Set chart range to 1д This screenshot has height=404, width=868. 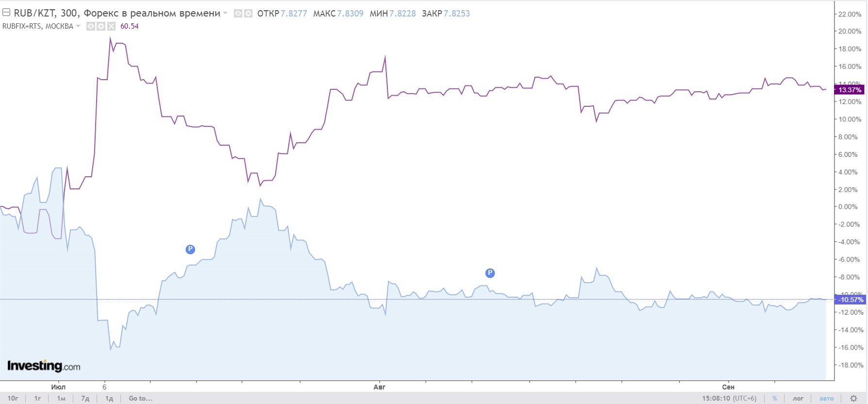(x=109, y=398)
